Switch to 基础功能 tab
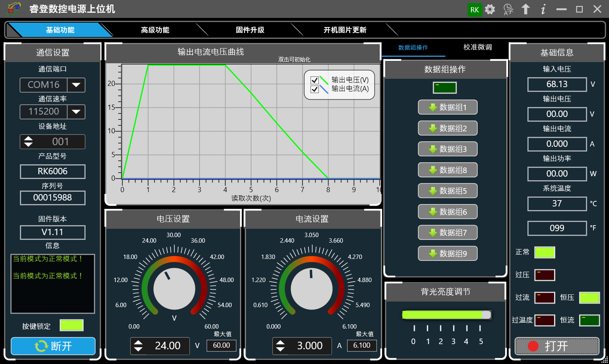Screen dimensions: 609x364 point(60,30)
